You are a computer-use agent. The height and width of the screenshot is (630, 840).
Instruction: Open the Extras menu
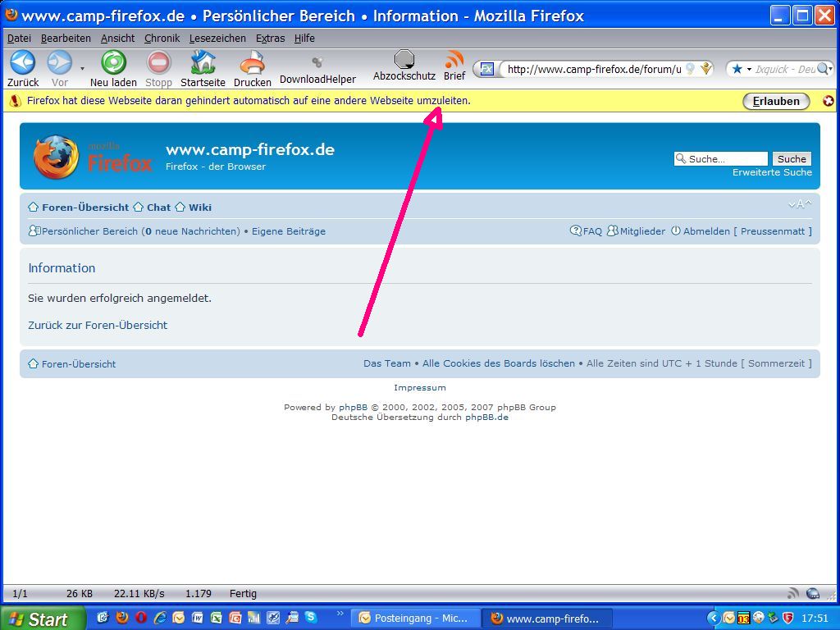(271, 38)
